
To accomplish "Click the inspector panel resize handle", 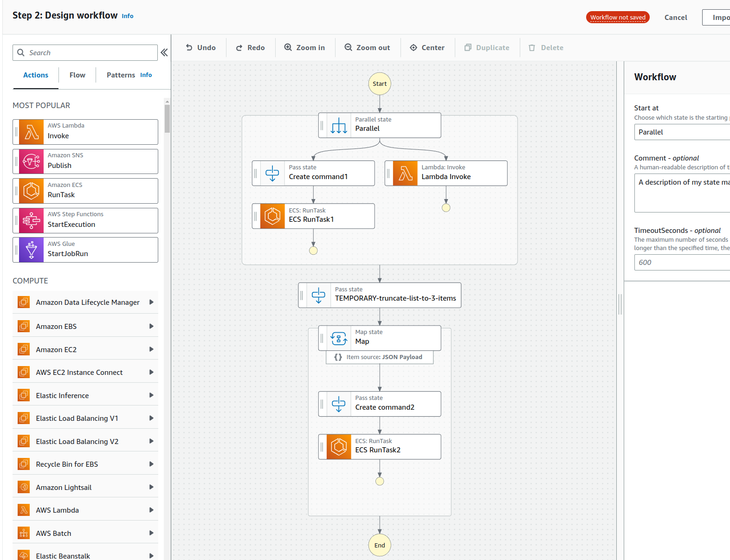I will (620, 304).
